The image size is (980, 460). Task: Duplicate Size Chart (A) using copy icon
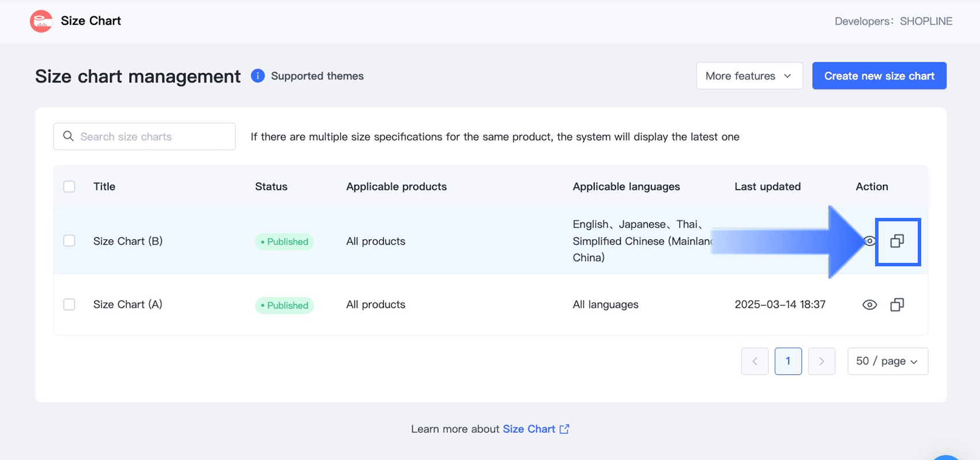[x=897, y=304]
